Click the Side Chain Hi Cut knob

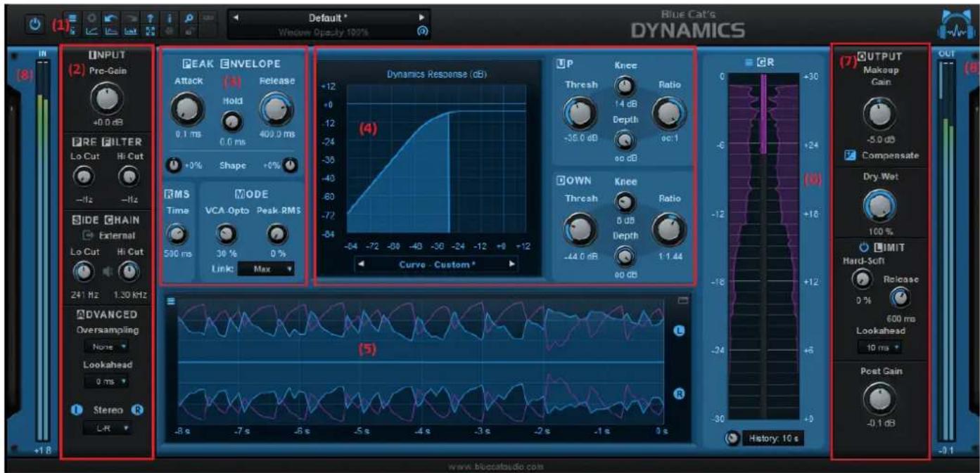128,271
